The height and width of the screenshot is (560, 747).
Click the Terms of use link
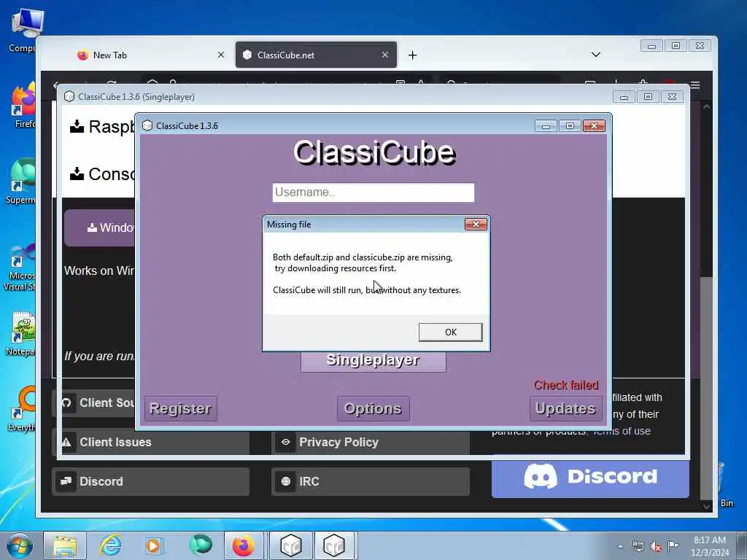tap(622, 432)
